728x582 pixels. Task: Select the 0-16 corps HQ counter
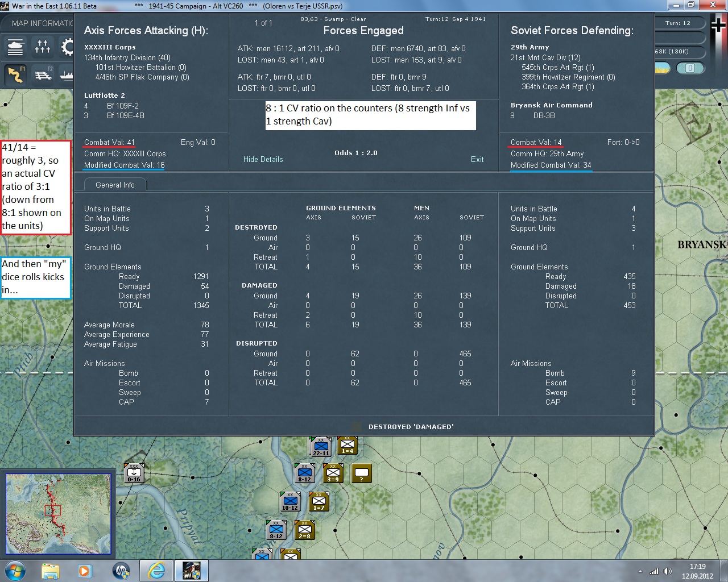(134, 473)
